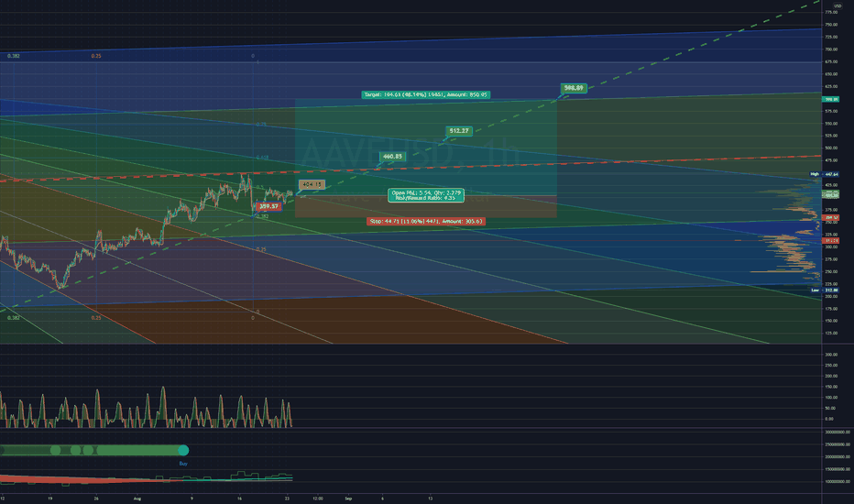The image size is (854, 504).
Task: Select the red Stop label of long position
Action: [x=426, y=221]
